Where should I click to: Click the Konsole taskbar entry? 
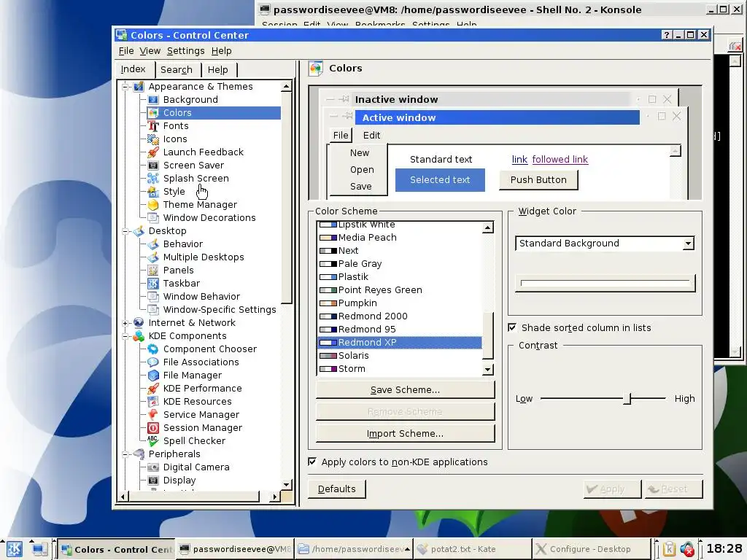236,549
